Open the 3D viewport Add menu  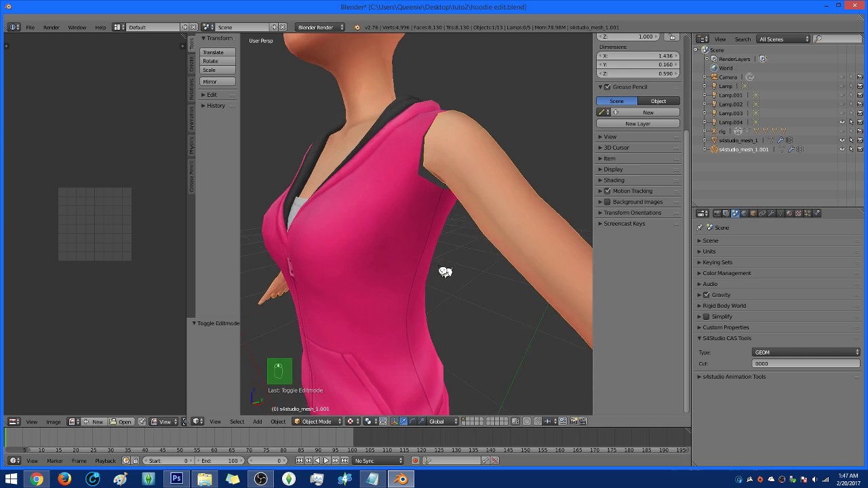click(258, 422)
